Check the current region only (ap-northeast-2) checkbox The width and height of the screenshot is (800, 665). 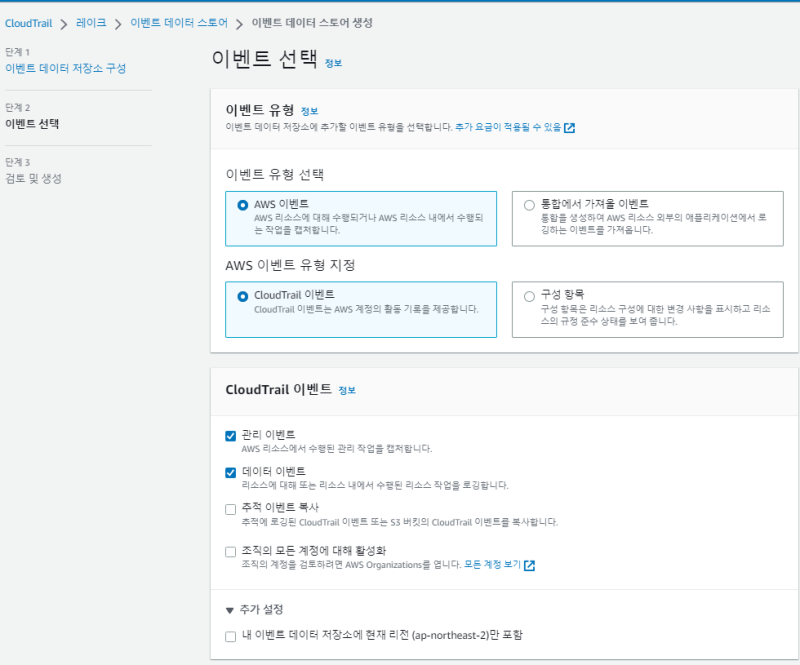231,636
